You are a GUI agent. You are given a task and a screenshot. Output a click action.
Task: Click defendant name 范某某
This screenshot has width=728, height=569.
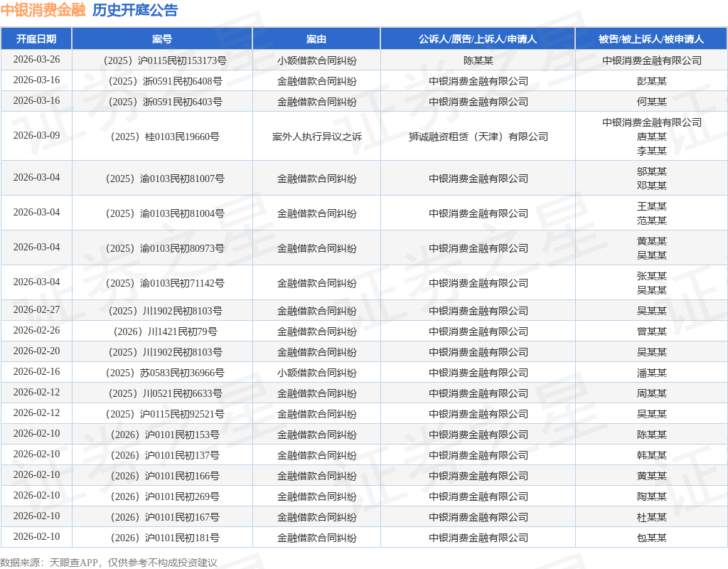point(652,220)
